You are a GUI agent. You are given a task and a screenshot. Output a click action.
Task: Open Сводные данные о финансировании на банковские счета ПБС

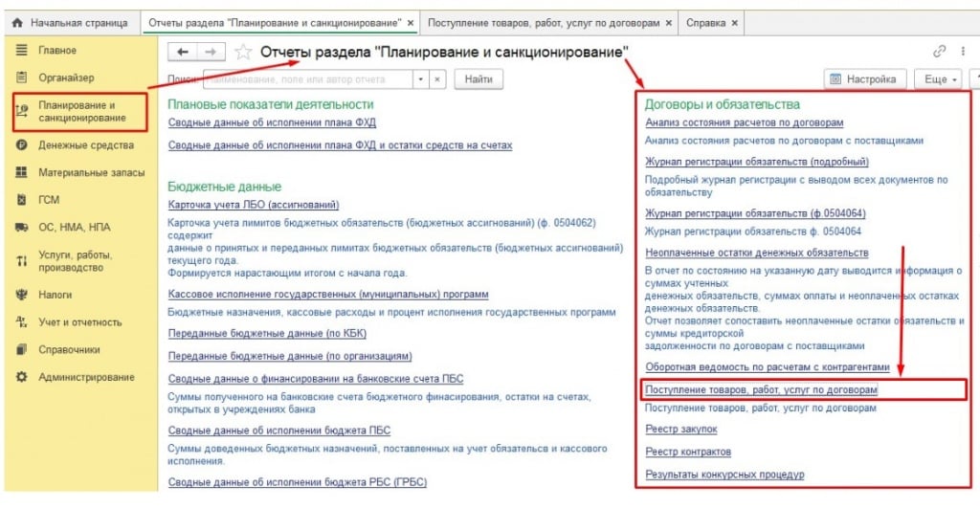pos(316,379)
